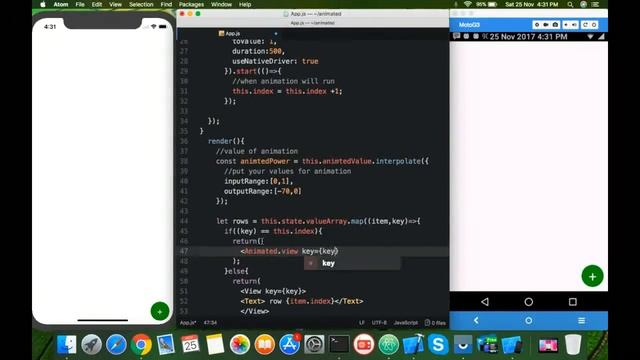Open Skype in the dock
This screenshot has height=360, width=640.
click(x=438, y=344)
